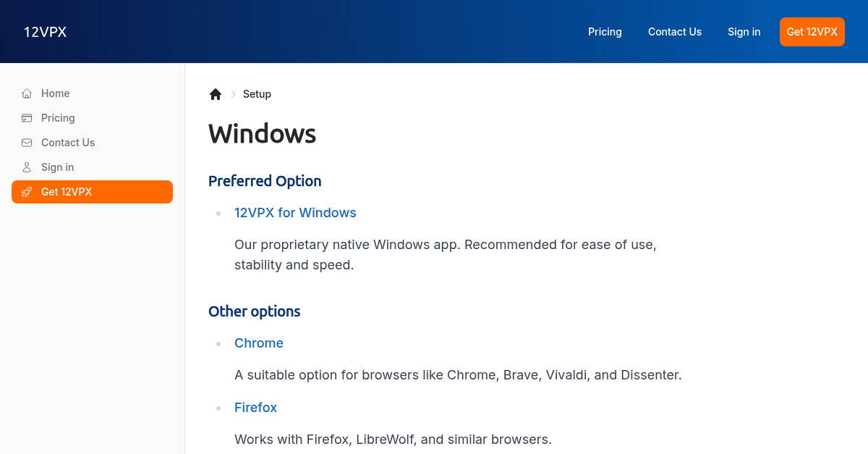Click the breadcrumb chevron separator

coord(233,94)
